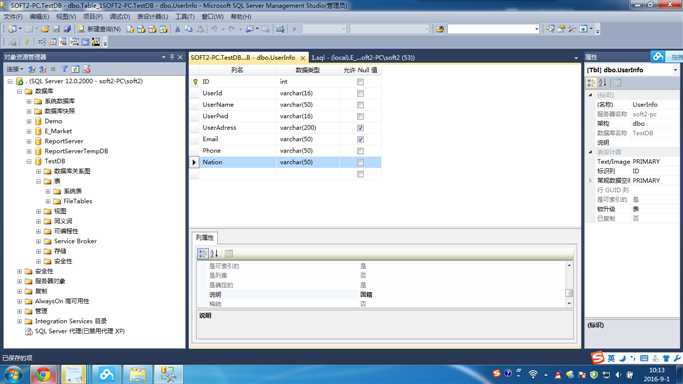
Task: Uncheck Allow Nulls for Email column
Action: tap(360, 139)
